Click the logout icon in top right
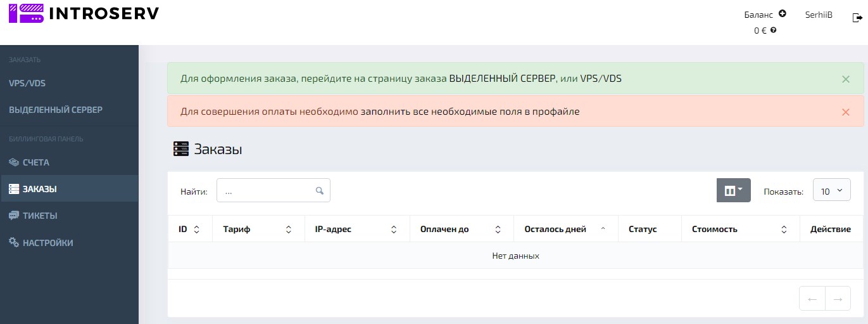Screen dimensions: 868x324 tap(857, 18)
